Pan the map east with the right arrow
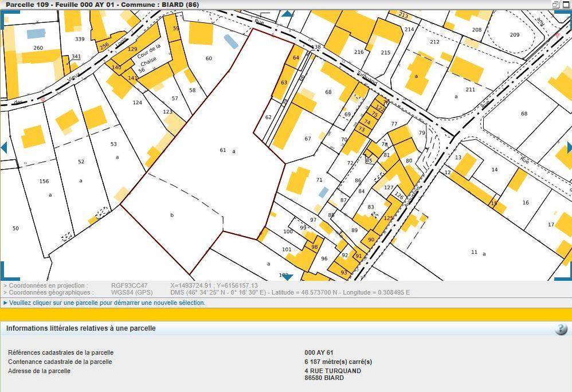This screenshot has height=392, width=572. (x=569, y=147)
